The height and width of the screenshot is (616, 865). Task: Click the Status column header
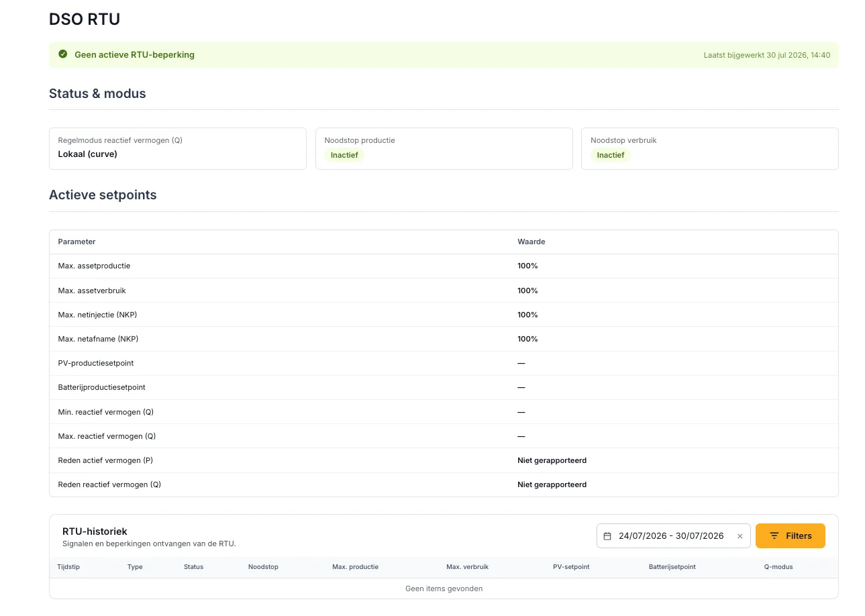click(x=193, y=567)
